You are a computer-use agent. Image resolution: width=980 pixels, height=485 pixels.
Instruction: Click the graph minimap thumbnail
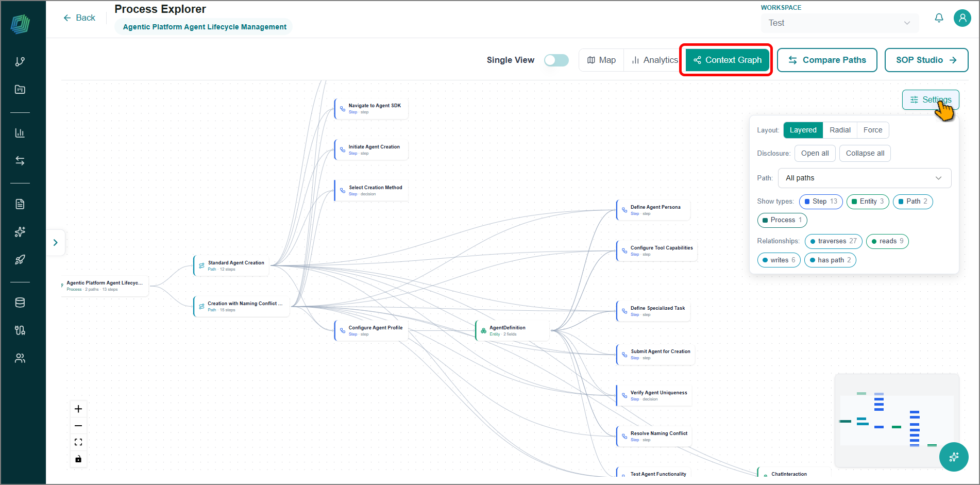[x=897, y=421]
